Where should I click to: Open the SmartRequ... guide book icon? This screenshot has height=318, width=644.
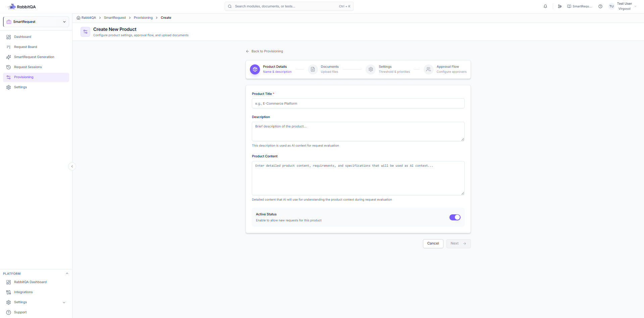[569, 6]
